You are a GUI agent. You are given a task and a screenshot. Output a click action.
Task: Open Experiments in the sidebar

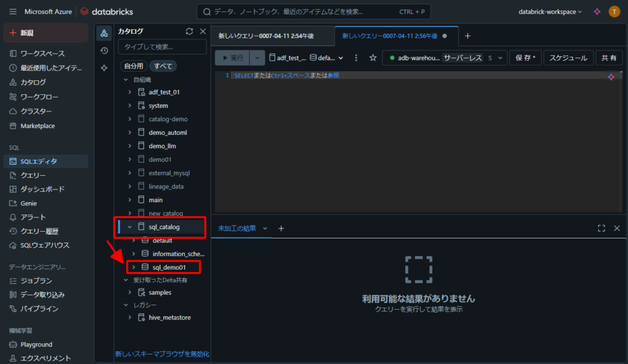45,358
